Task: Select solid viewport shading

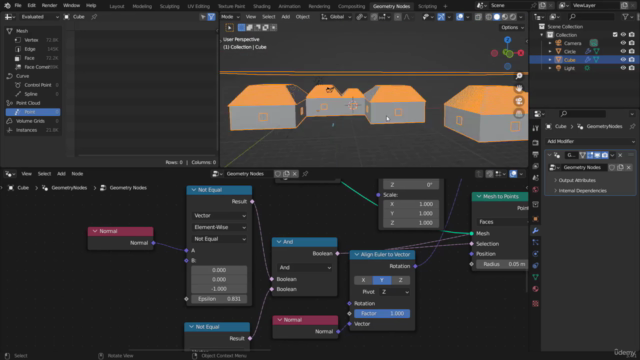Action: tap(497, 17)
